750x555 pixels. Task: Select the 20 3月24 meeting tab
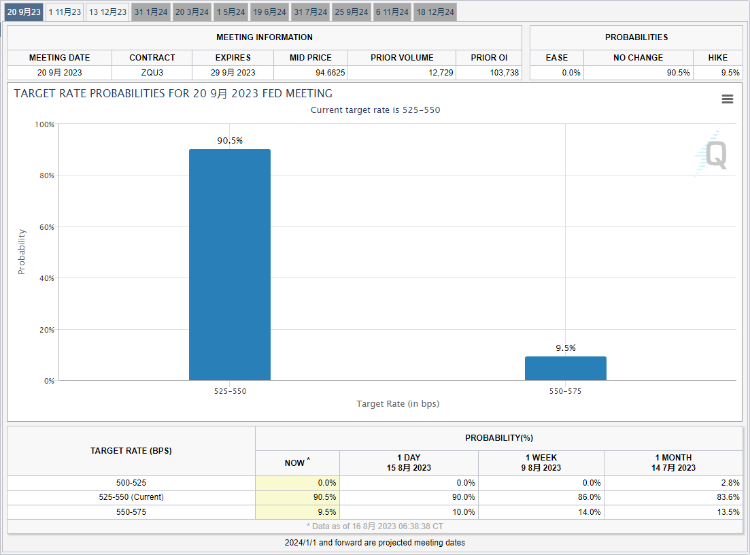coord(192,12)
